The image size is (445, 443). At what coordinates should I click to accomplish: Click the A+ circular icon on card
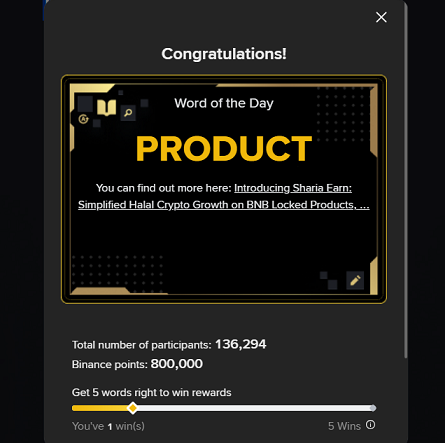[x=83, y=119]
